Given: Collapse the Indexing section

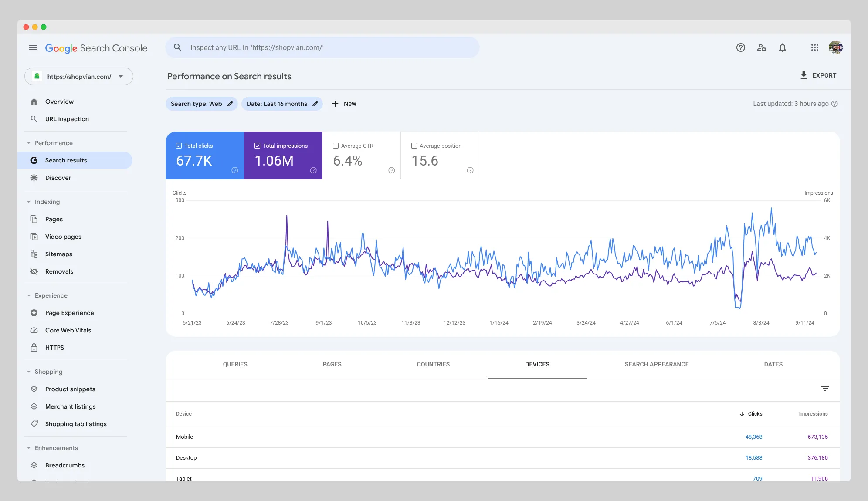Looking at the screenshot, I should coord(29,202).
